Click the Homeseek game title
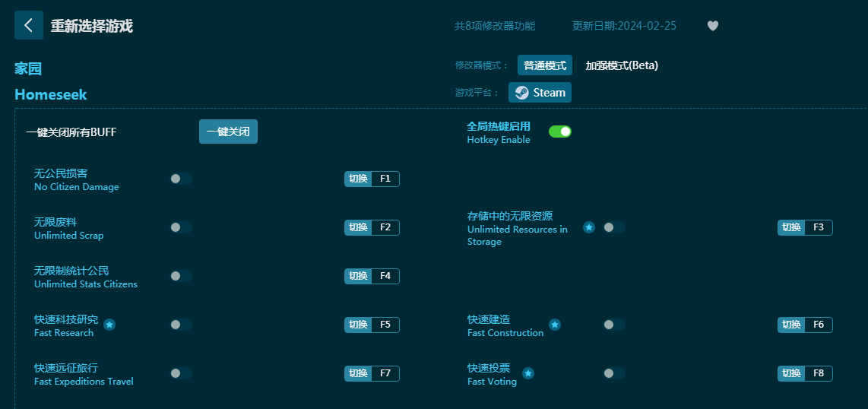The width and height of the screenshot is (868, 409). 50,94
